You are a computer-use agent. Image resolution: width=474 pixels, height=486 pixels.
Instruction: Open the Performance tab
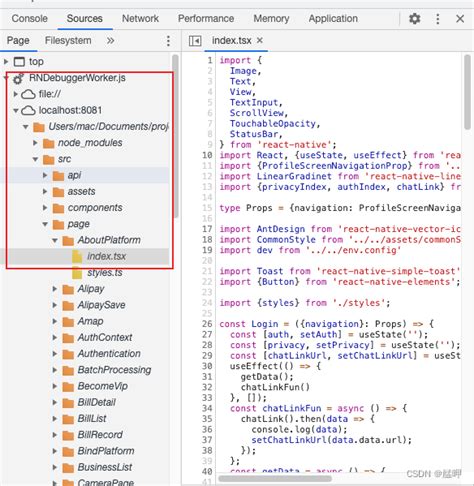tap(206, 18)
